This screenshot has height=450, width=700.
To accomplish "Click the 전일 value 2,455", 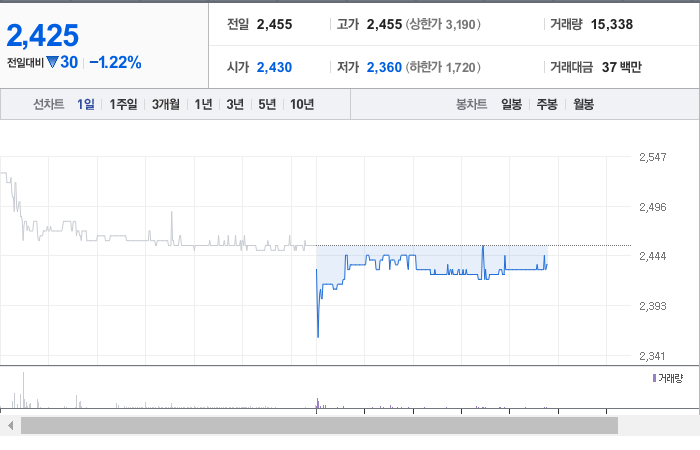I will click(274, 24).
